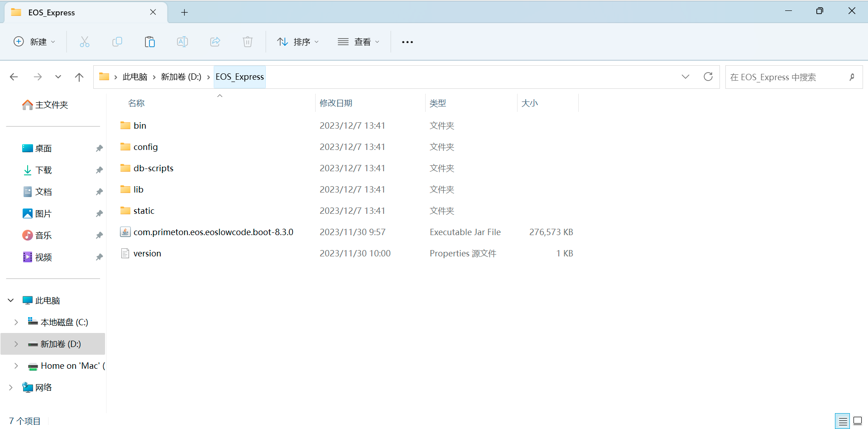Open the address bar history dropdown
The image size is (868, 429).
click(x=685, y=77)
